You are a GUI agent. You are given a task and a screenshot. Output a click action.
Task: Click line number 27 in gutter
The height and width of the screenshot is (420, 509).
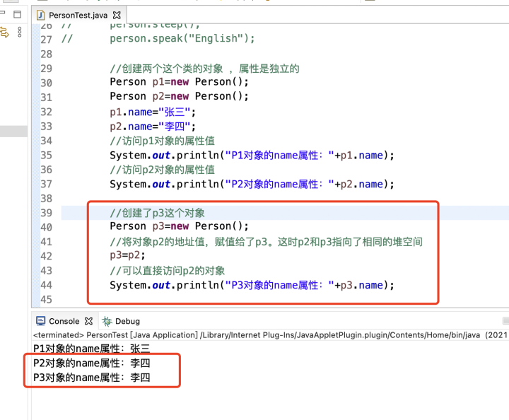point(46,40)
